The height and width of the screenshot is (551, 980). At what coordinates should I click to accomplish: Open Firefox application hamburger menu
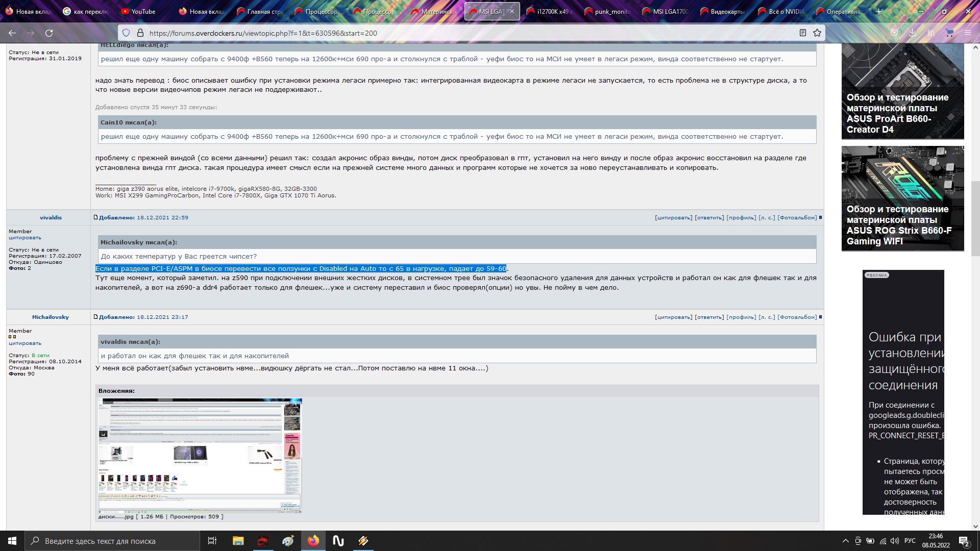pyautogui.click(x=967, y=33)
